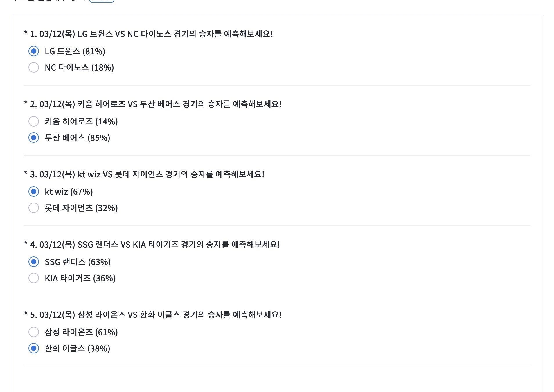Click the 'KIA 타이거즈 (36%)' option label text
The image size is (554, 392).
pyautogui.click(x=80, y=278)
